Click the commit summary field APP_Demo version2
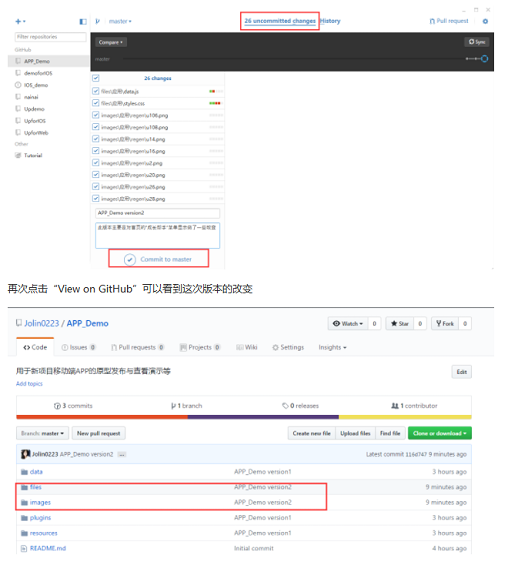This screenshot has height=565, width=508. [x=157, y=213]
